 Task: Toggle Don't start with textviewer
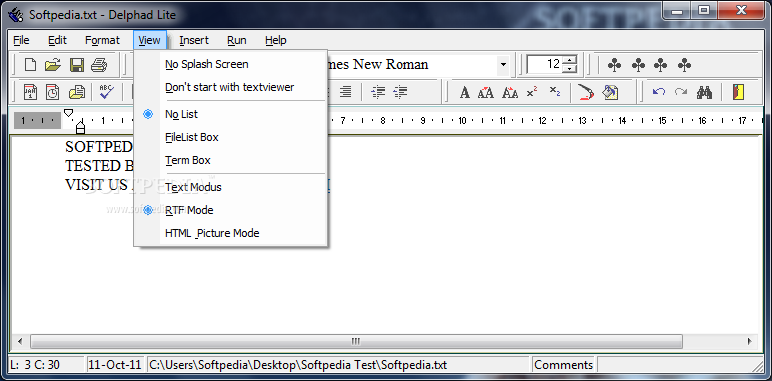point(230,87)
